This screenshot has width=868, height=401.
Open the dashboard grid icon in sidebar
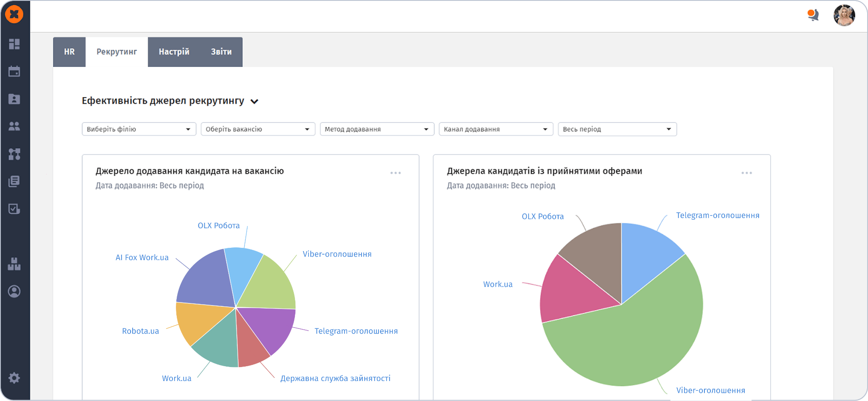pyautogui.click(x=14, y=44)
